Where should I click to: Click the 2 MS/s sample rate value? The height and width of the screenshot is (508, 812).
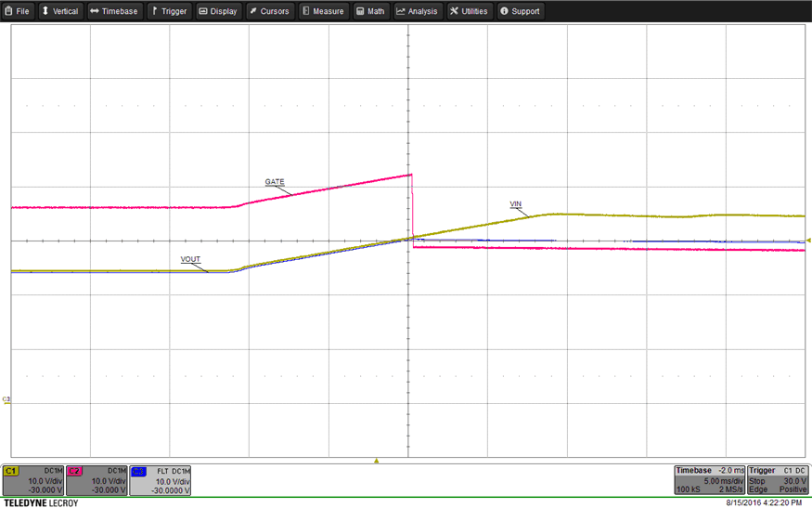(731, 489)
